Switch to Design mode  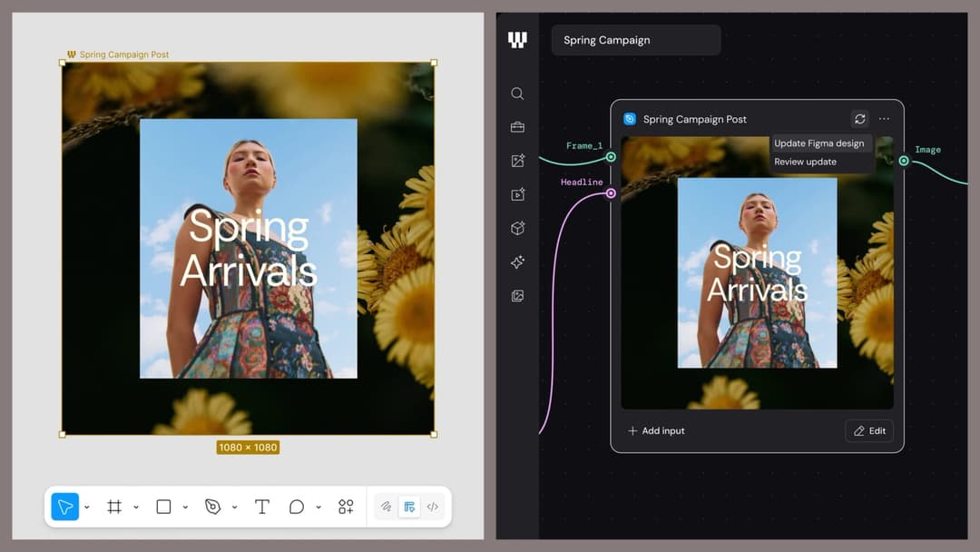[x=409, y=507]
